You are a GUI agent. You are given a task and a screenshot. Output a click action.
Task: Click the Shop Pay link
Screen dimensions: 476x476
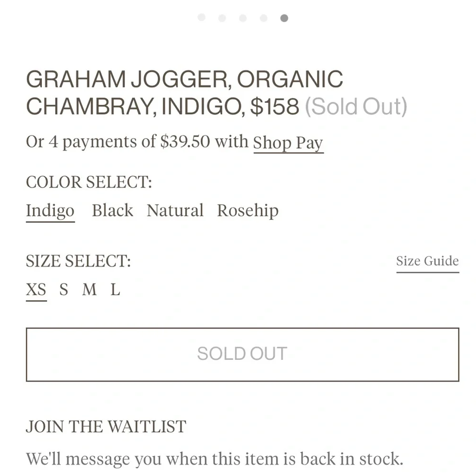click(288, 142)
